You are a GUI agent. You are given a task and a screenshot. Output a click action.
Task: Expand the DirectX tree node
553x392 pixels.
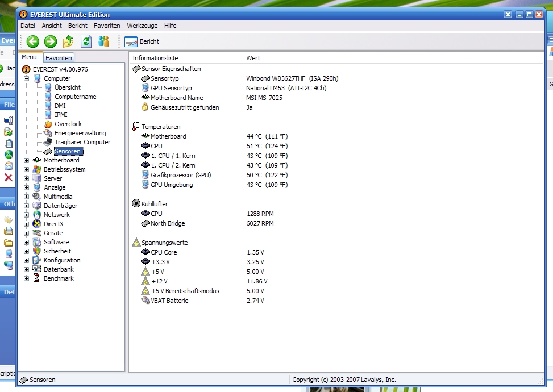tap(27, 224)
